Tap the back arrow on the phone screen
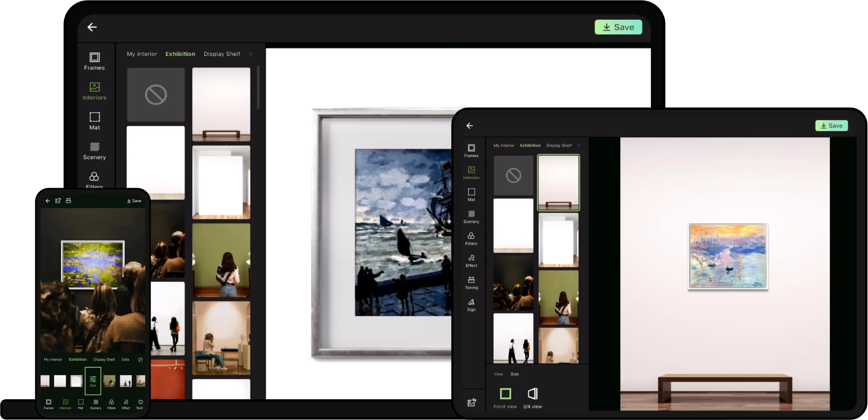The image size is (868, 420). (48, 200)
